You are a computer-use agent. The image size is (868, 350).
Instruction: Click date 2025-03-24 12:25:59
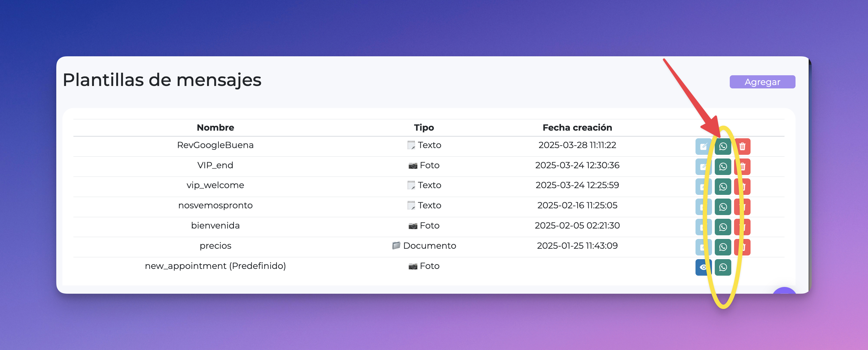(x=577, y=185)
